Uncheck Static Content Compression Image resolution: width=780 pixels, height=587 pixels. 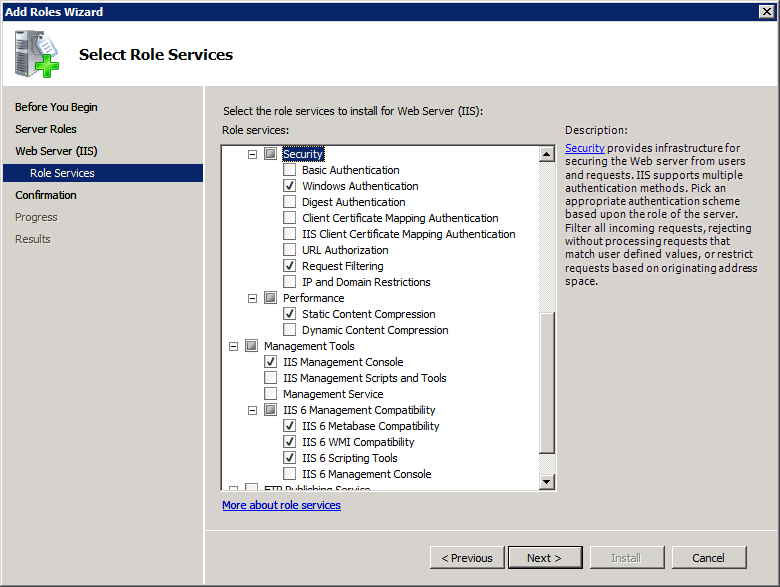pyautogui.click(x=290, y=314)
